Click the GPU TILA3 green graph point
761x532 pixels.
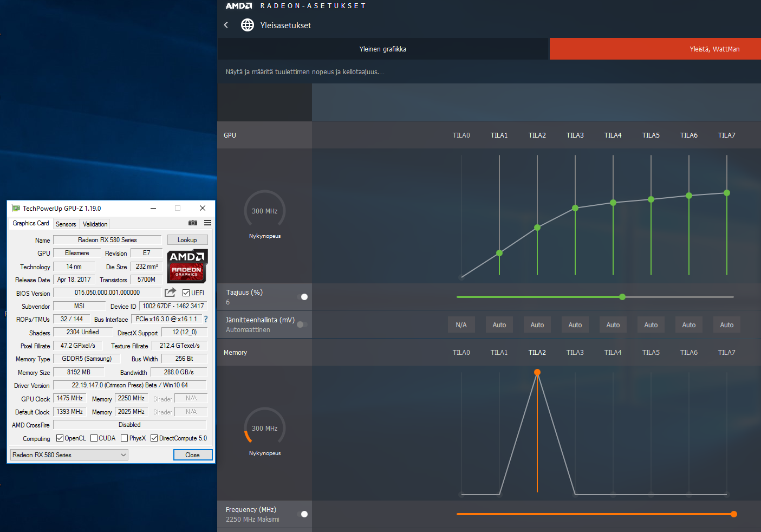[x=575, y=208]
